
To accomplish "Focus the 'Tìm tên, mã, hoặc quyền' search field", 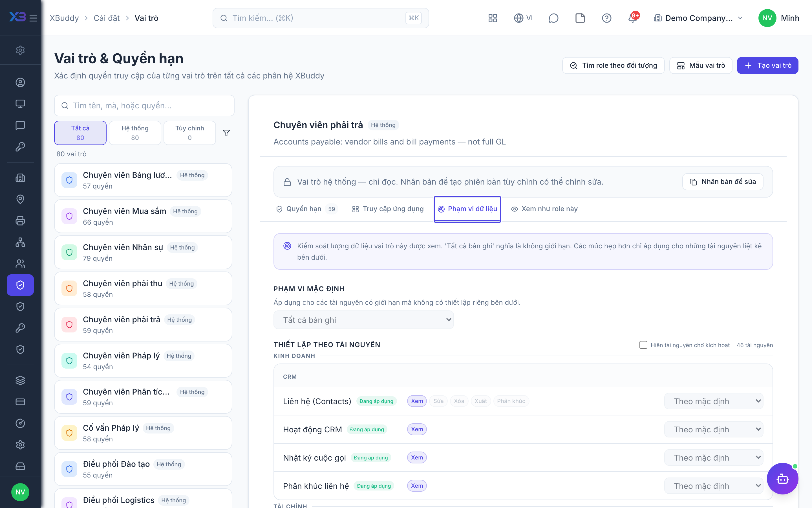I will [144, 106].
